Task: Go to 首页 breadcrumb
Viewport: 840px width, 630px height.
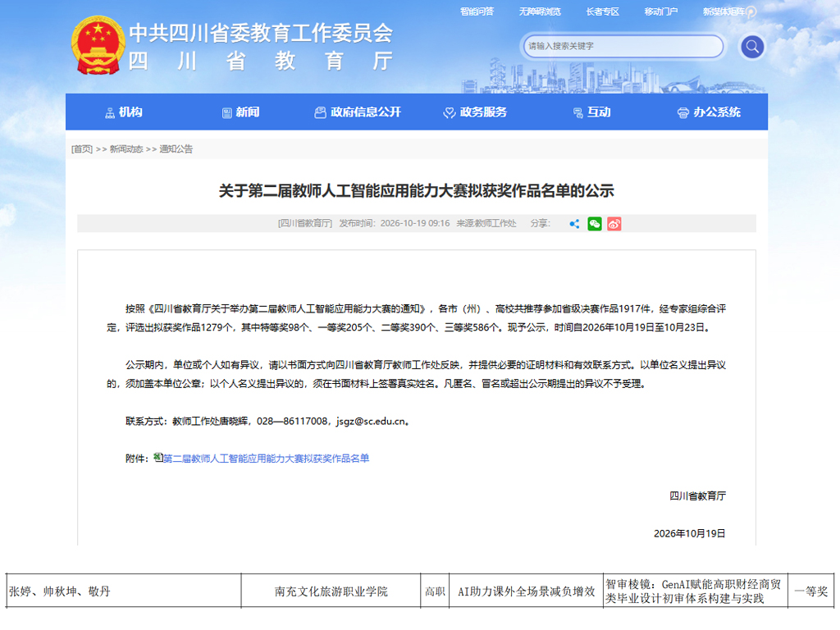Action: pyautogui.click(x=82, y=149)
